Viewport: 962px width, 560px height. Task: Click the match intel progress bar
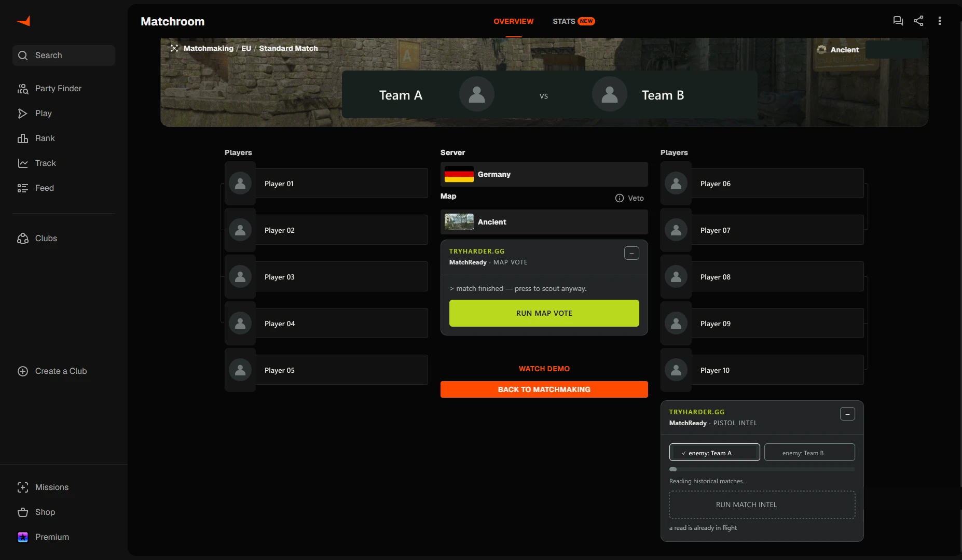click(762, 469)
